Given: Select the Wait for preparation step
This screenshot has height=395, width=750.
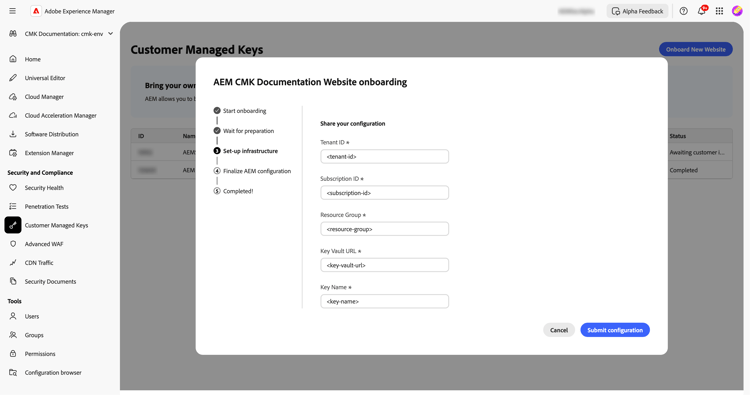Looking at the screenshot, I should (x=243, y=131).
